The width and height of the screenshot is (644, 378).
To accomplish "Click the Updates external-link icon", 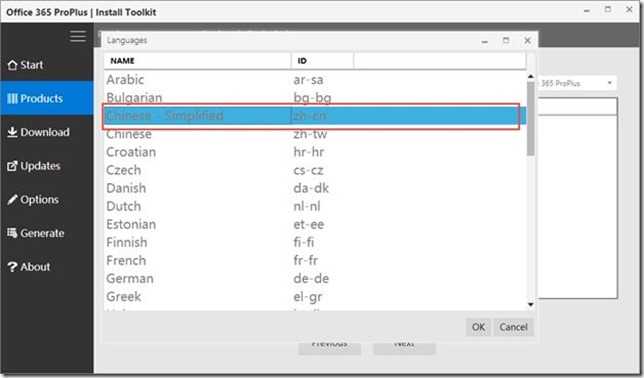I will point(12,166).
